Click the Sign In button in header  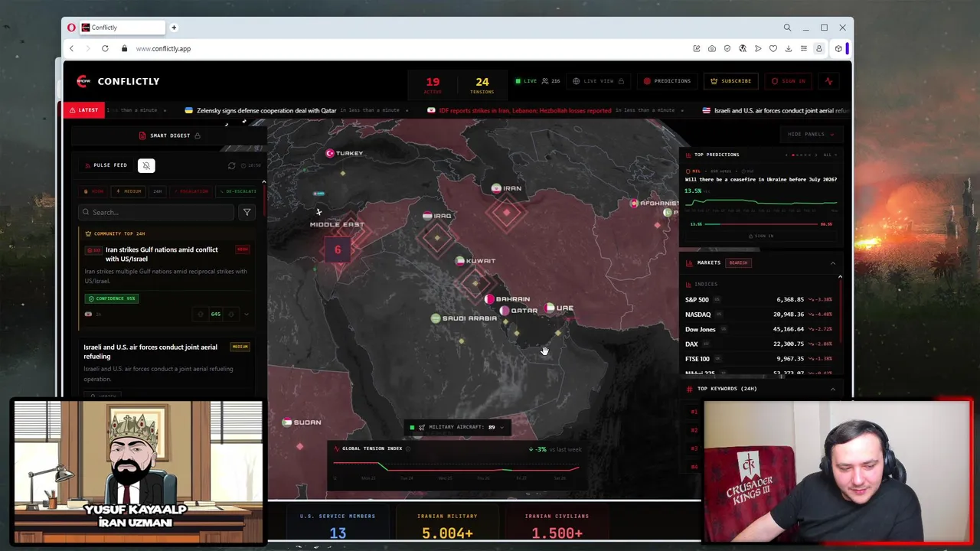[789, 81]
